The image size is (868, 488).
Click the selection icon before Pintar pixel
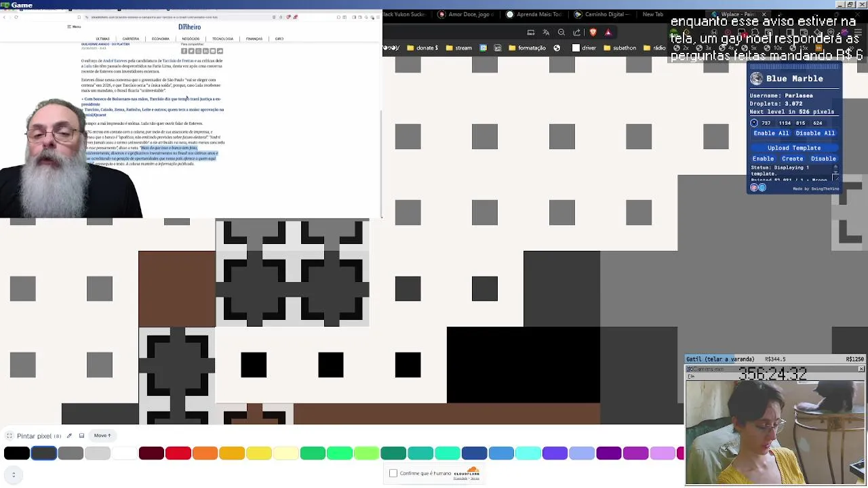(x=9, y=436)
